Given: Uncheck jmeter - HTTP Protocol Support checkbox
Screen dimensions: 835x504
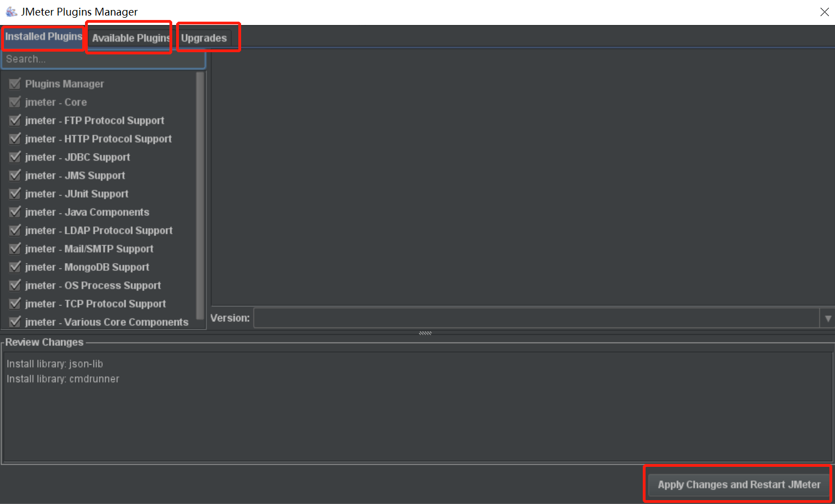Looking at the screenshot, I should click(15, 139).
